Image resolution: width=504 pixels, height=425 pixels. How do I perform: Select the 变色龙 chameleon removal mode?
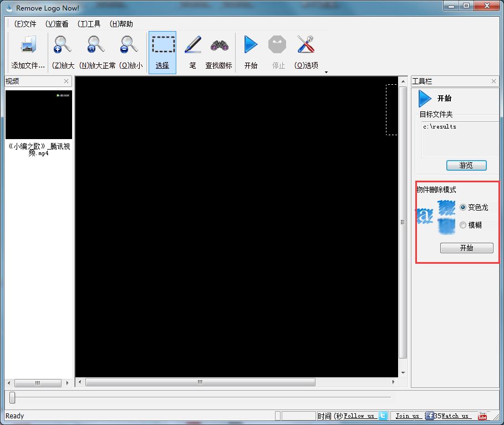[x=463, y=207]
